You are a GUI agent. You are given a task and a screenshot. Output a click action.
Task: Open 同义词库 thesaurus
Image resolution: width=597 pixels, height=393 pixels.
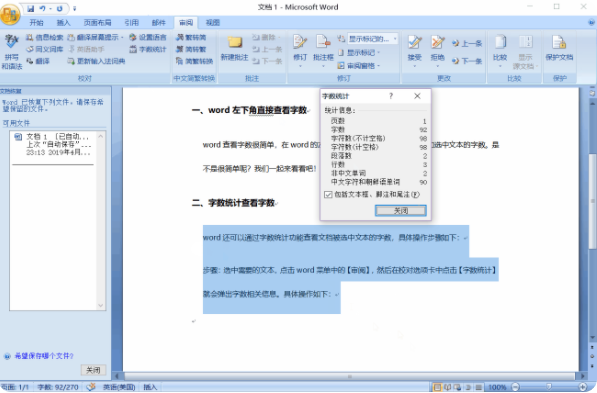[45, 49]
